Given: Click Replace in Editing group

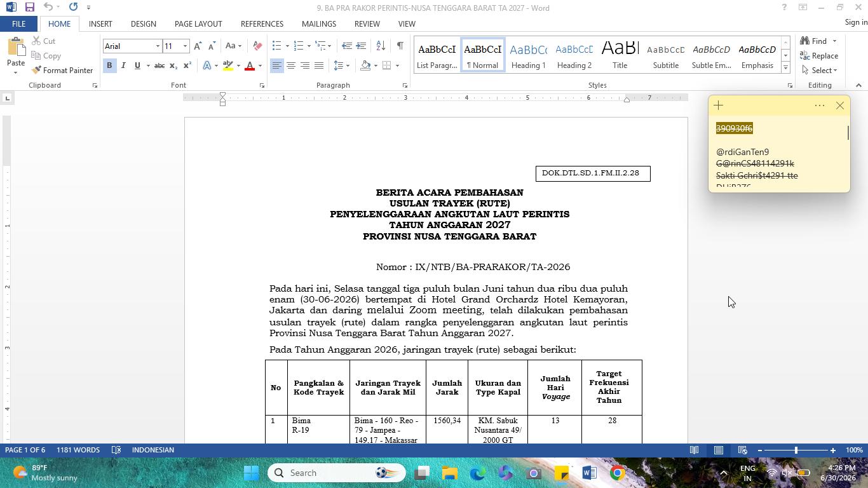Looking at the screenshot, I should click(819, 56).
